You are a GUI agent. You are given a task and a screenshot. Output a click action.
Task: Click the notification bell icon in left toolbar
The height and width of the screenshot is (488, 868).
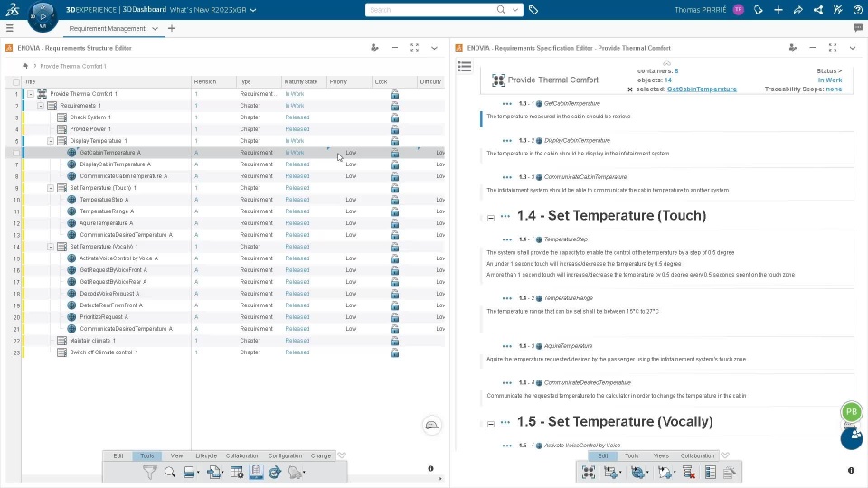[x=296, y=473]
